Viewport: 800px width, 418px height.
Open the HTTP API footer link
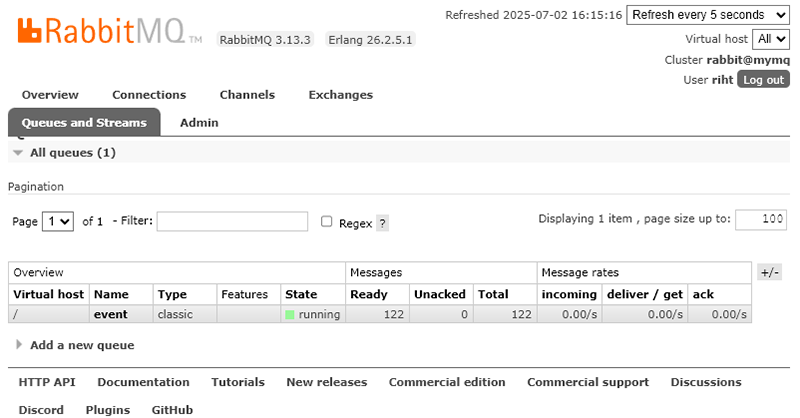point(47,382)
